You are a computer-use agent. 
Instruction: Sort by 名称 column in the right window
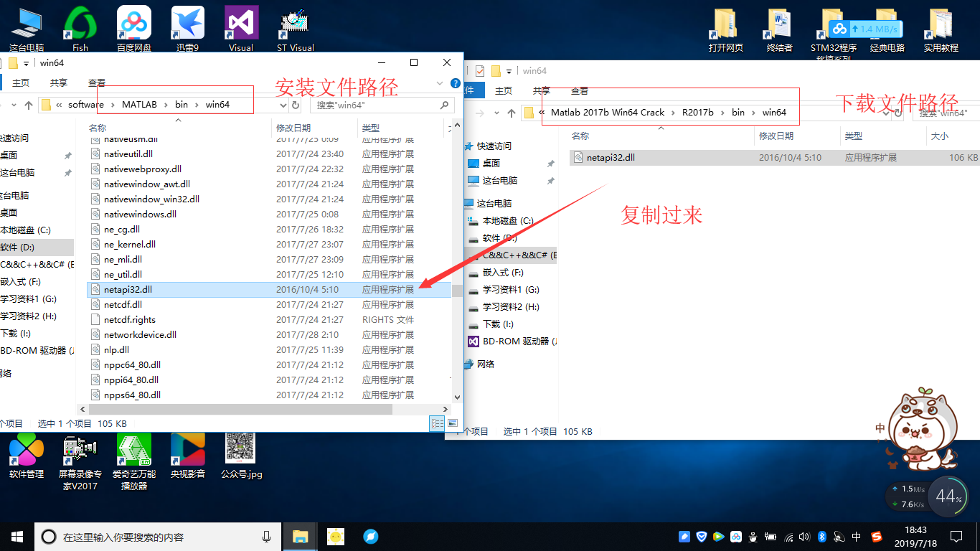[660, 136]
